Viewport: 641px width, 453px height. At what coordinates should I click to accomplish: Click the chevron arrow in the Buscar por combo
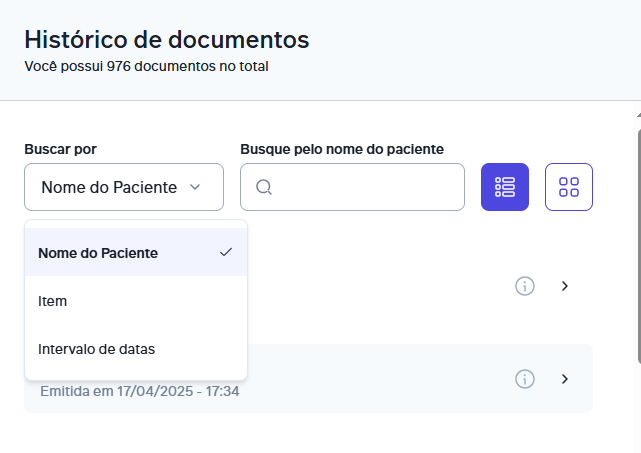point(195,187)
